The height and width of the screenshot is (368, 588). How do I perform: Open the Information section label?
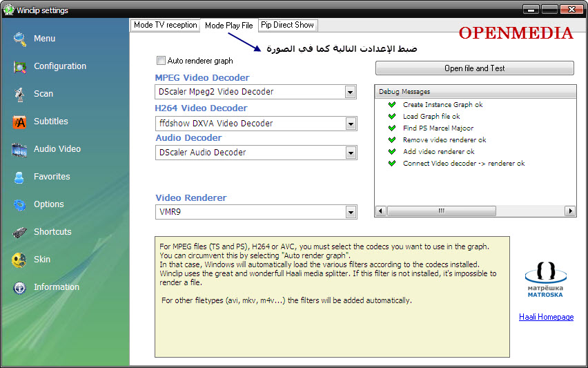pyautogui.click(x=57, y=287)
